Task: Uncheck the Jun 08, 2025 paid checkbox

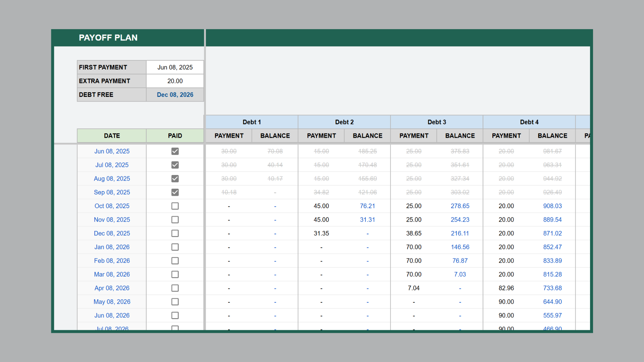Action: [175, 151]
